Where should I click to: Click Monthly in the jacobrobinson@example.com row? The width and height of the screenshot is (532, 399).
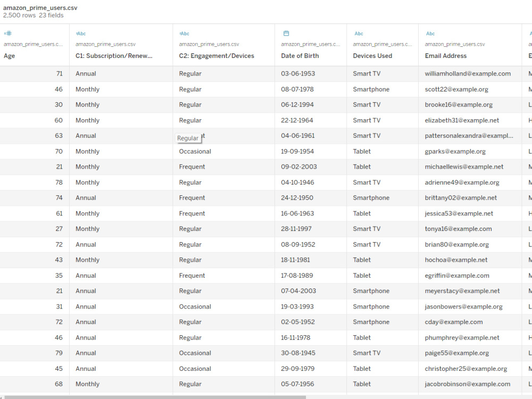pos(88,384)
